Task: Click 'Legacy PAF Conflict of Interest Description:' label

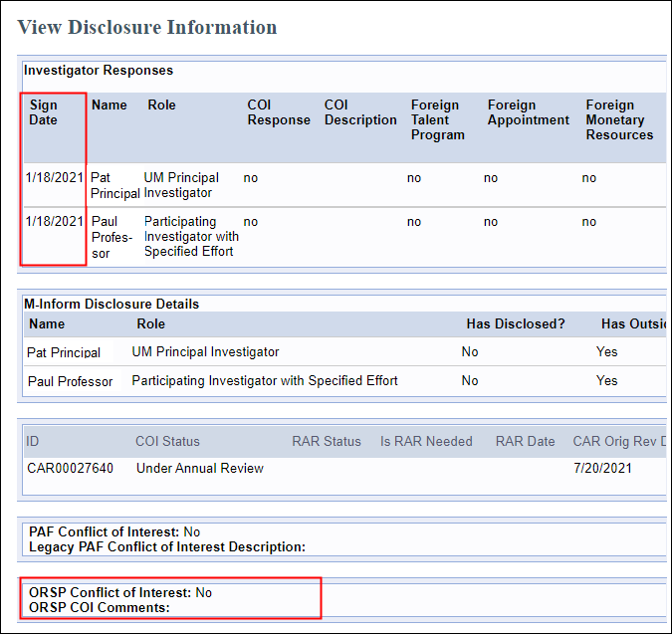Action: 167,547
